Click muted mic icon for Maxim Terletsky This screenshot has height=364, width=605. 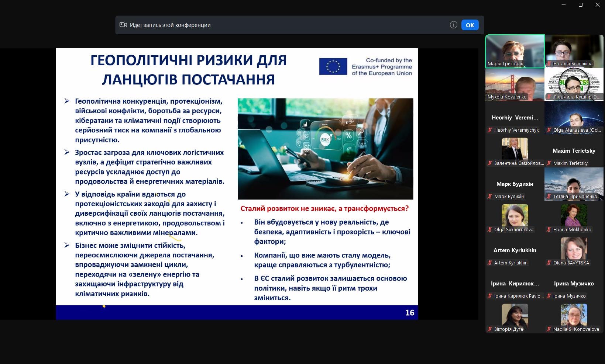[x=549, y=163]
